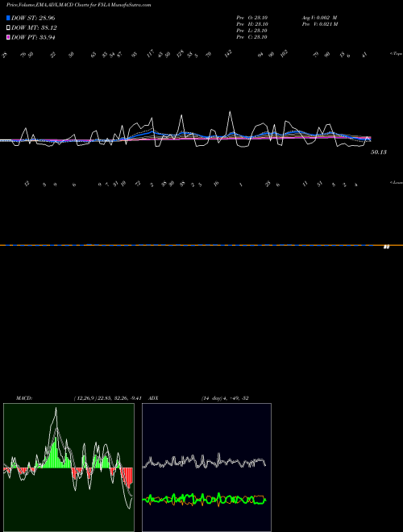
Task: Click the magenta DOW PT legend swatch
Action: pos(8,38)
